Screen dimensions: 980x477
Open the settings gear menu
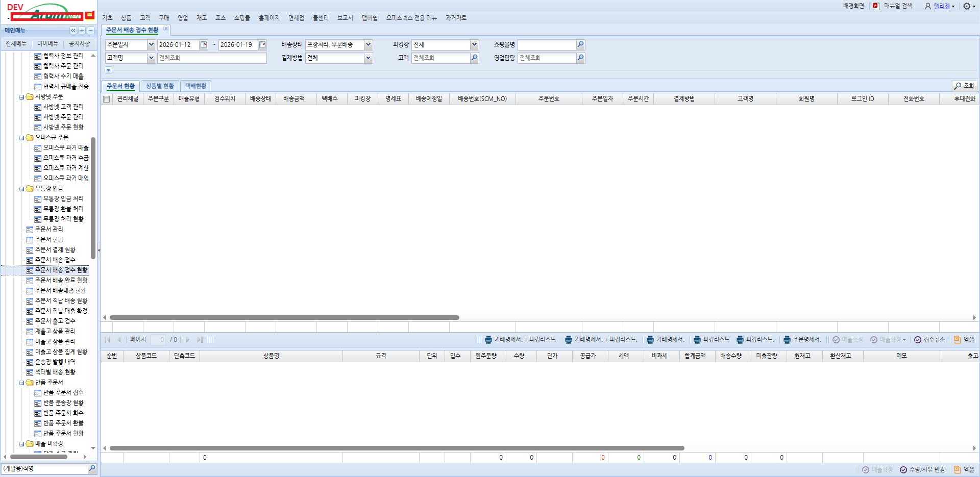(966, 6)
